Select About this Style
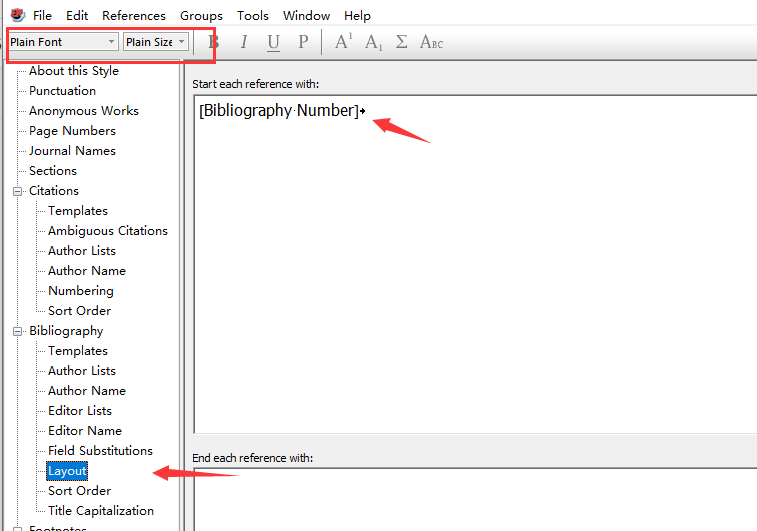 tap(74, 70)
